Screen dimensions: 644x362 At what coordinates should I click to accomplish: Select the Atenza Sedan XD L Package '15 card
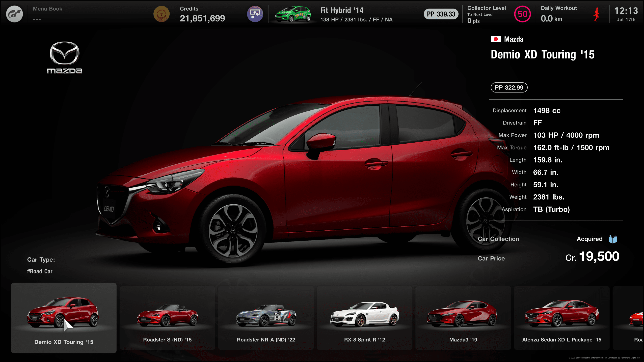pos(562,318)
